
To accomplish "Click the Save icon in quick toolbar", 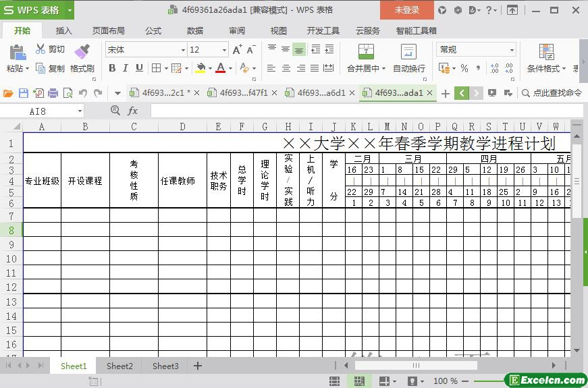I will [24, 93].
